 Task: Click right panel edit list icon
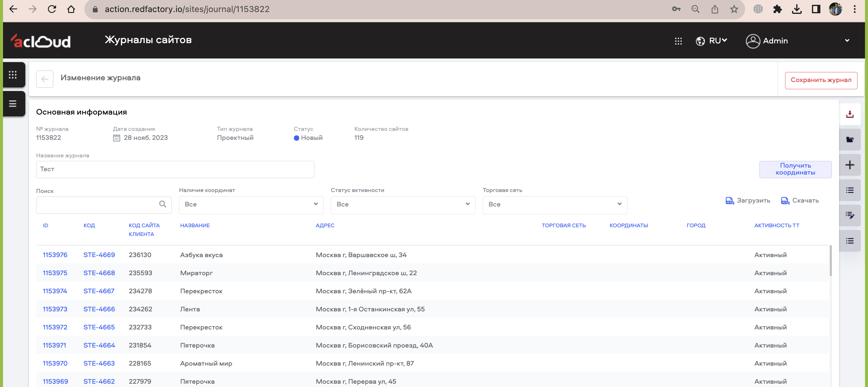point(850,216)
